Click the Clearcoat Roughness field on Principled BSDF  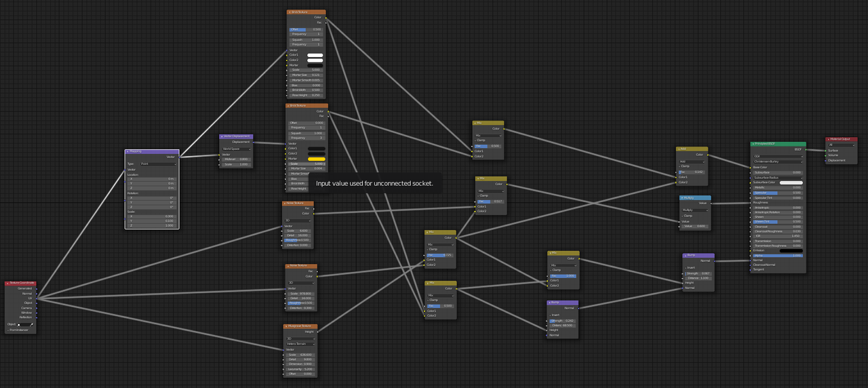[778, 231]
